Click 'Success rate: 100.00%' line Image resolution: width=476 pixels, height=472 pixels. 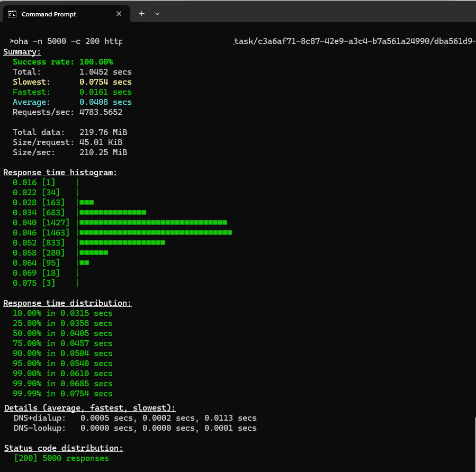pos(63,62)
